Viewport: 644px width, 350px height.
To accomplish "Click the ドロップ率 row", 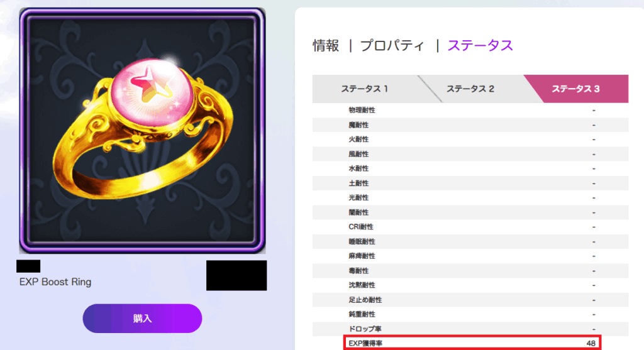I will (470, 329).
